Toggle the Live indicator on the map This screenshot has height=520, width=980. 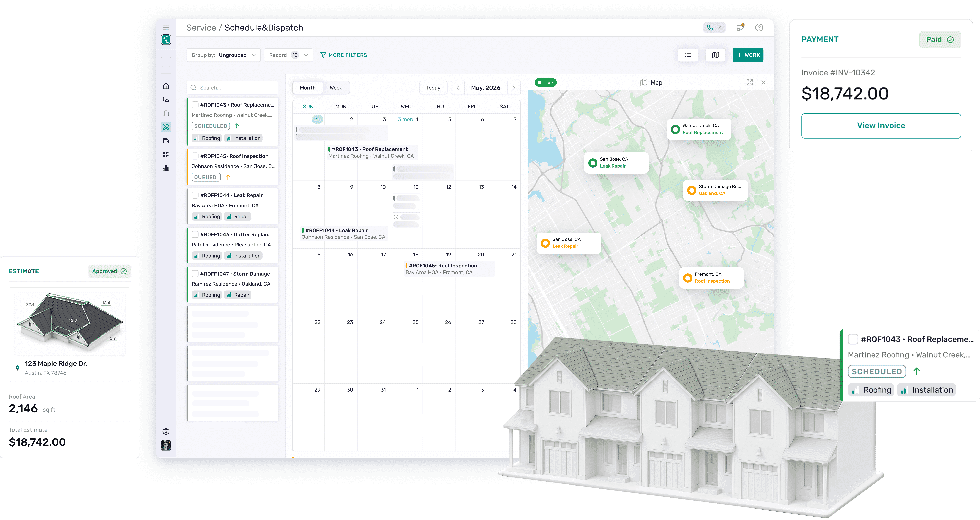pos(546,82)
